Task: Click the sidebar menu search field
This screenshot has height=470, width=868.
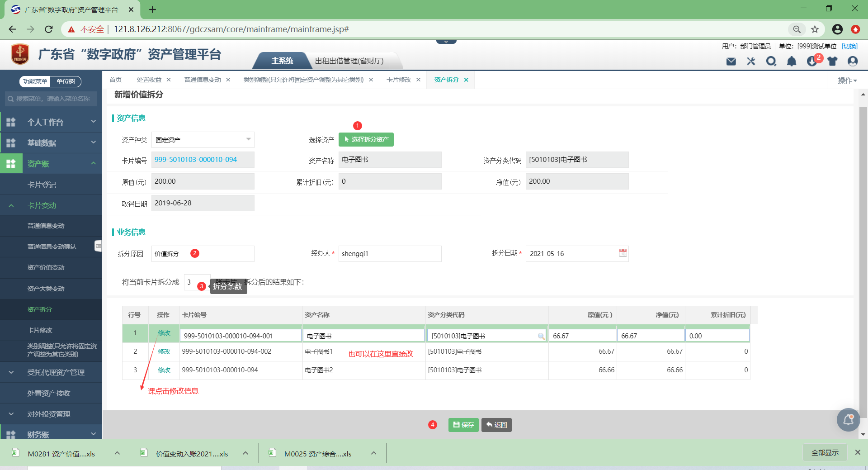Action: [x=51, y=99]
